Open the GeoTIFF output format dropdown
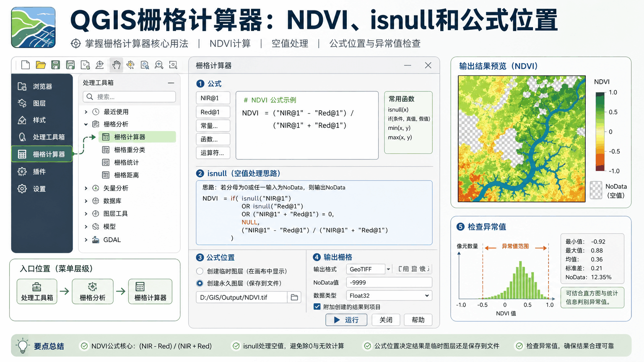 click(x=369, y=269)
